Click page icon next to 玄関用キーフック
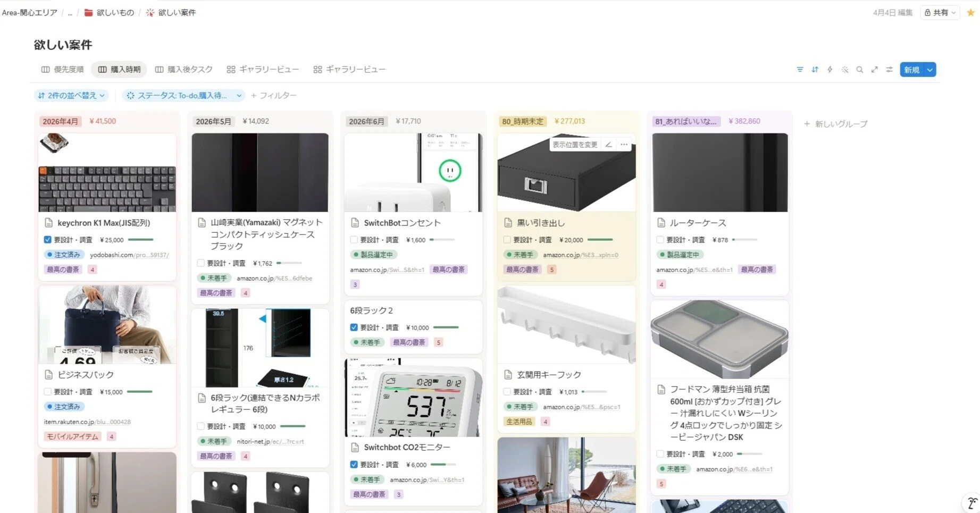The height and width of the screenshot is (513, 980). [508, 375]
